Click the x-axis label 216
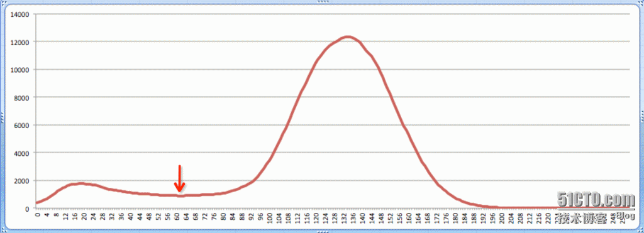The width and height of the screenshot is (644, 233). [539, 217]
